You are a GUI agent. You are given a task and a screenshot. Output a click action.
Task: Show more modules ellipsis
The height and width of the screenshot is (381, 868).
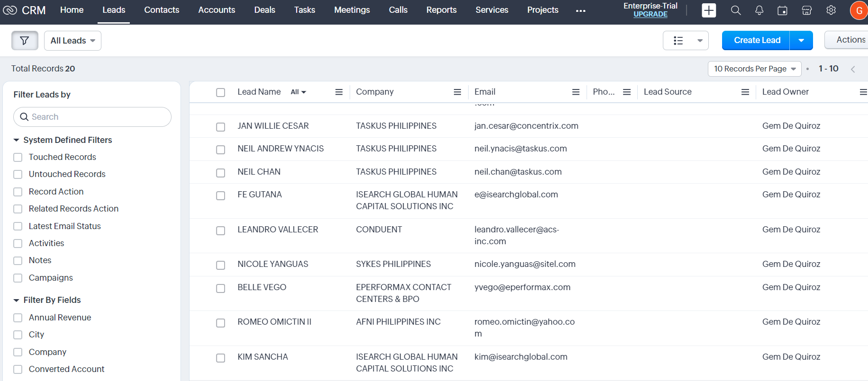point(580,10)
